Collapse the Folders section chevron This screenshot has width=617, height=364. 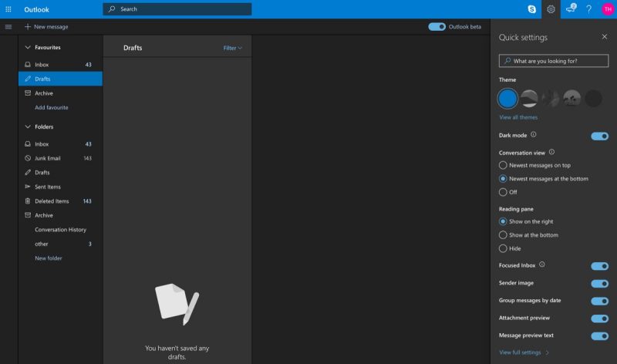click(x=28, y=126)
